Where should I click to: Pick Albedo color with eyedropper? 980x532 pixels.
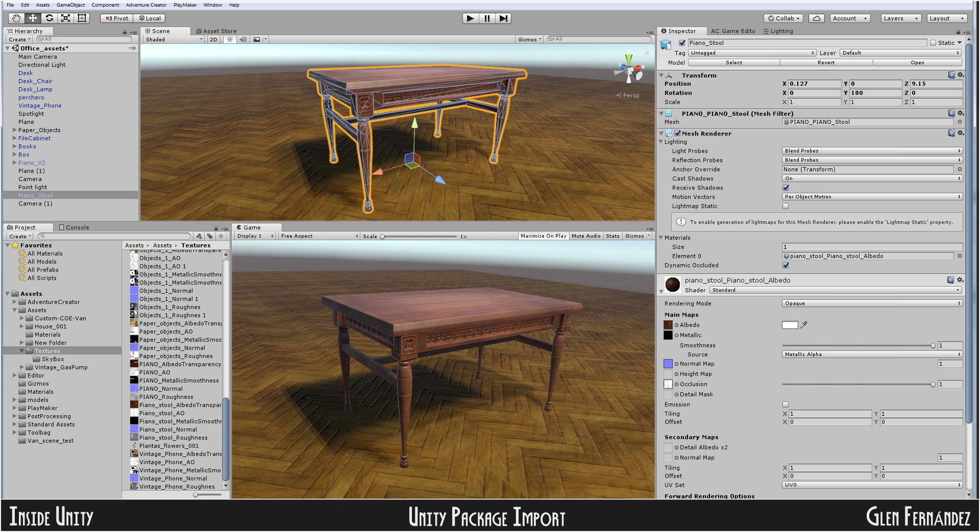pos(804,325)
